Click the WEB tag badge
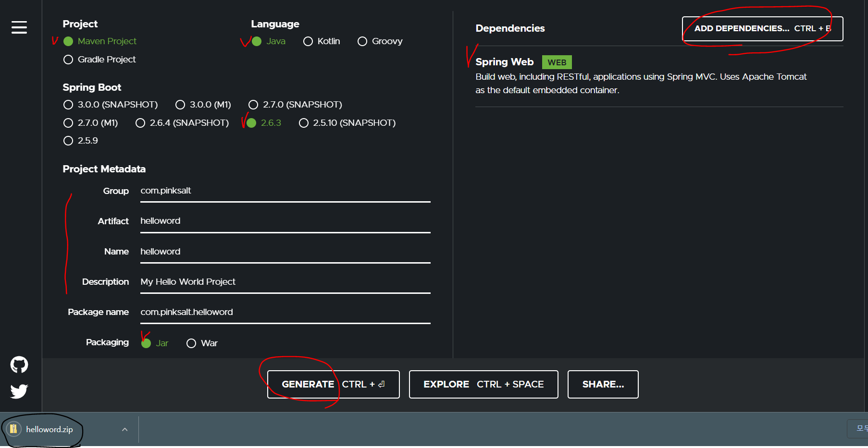Viewport: 868px width, 448px height. click(x=557, y=62)
